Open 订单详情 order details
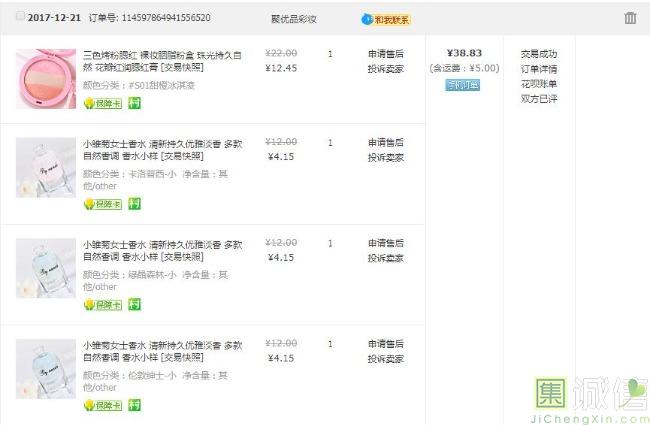 [x=539, y=69]
